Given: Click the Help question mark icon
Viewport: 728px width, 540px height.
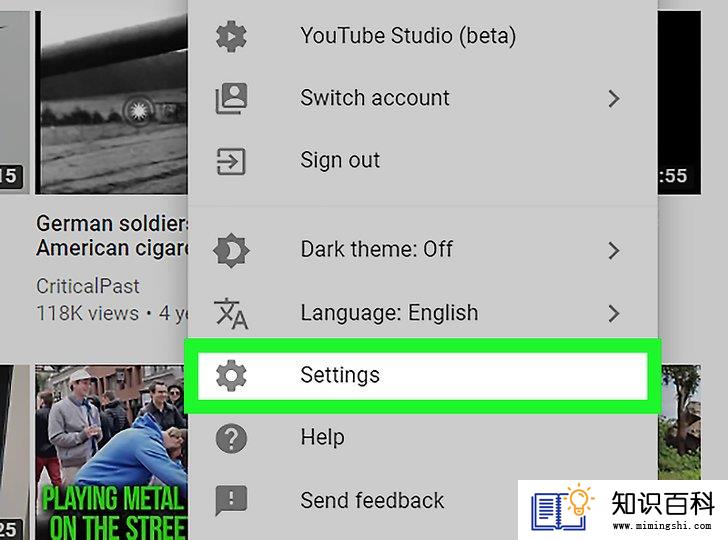Looking at the screenshot, I should 231,438.
